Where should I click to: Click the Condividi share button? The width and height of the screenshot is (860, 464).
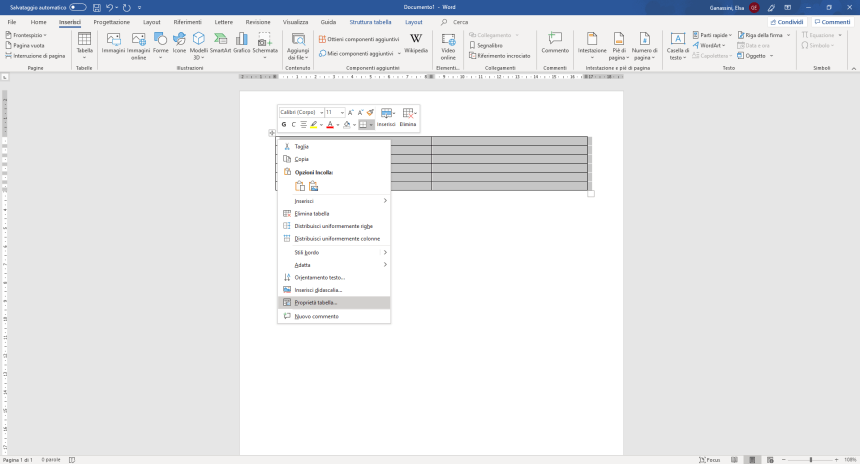(x=787, y=21)
